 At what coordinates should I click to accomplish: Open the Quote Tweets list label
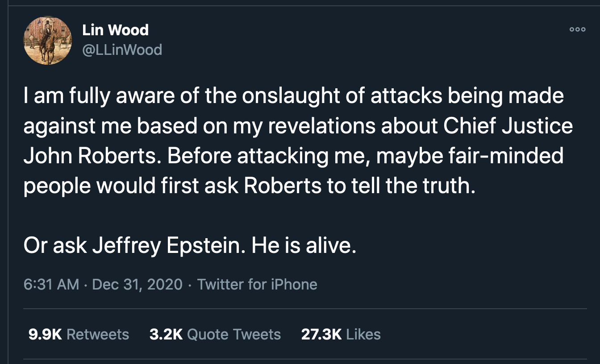(x=234, y=334)
